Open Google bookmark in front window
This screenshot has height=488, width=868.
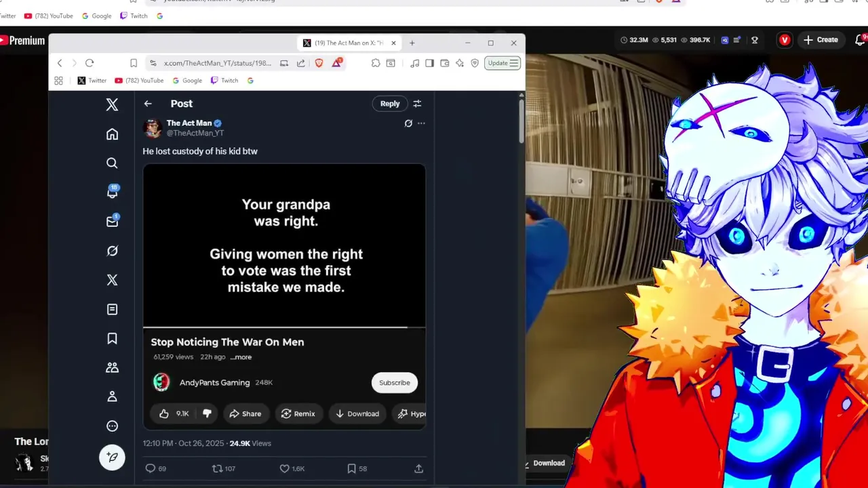(x=187, y=81)
